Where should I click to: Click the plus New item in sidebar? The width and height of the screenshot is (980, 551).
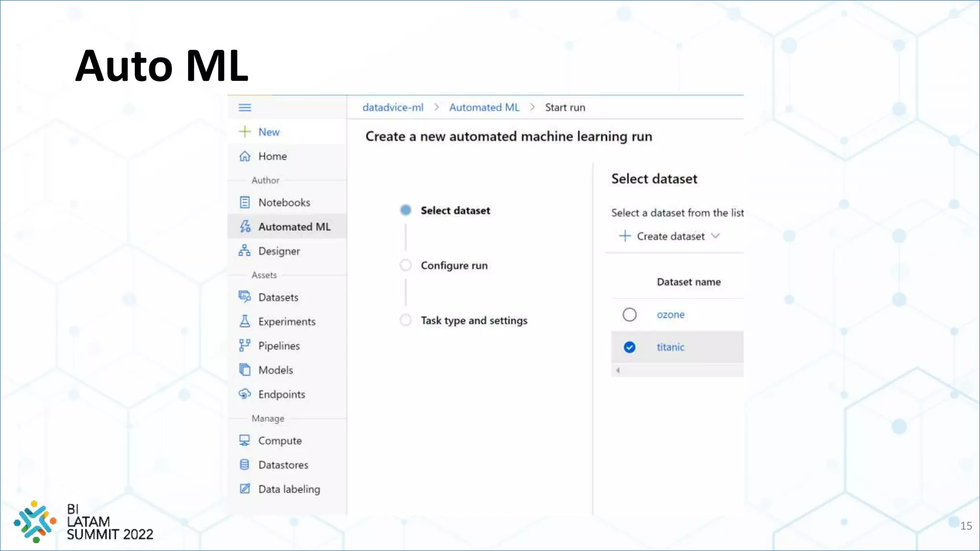pos(260,132)
